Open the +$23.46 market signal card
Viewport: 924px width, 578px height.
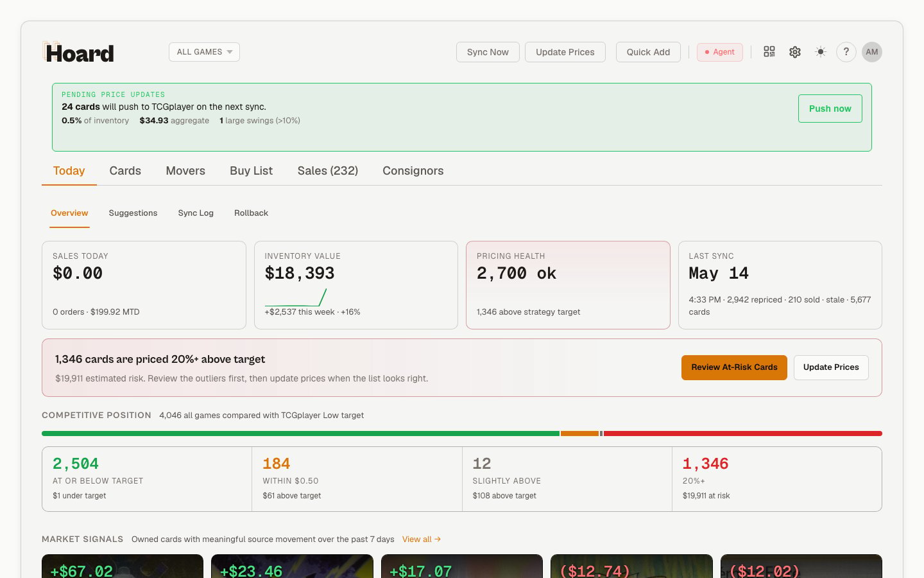292,566
